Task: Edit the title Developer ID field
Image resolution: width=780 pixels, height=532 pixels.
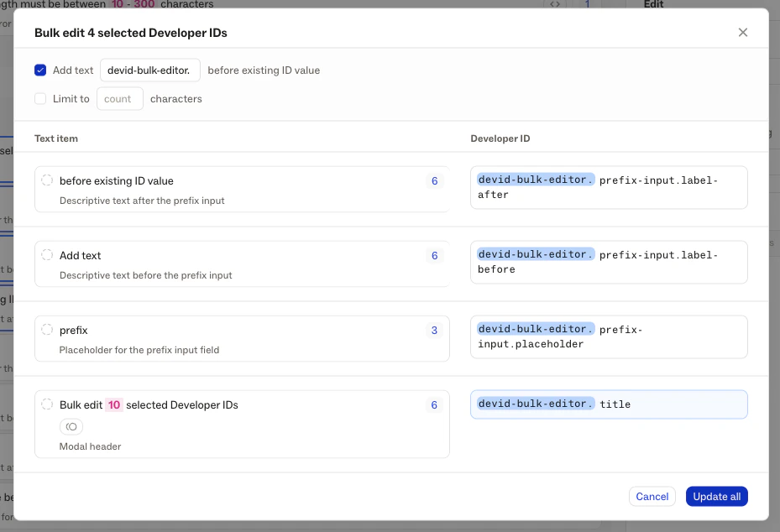Action: [x=609, y=404]
